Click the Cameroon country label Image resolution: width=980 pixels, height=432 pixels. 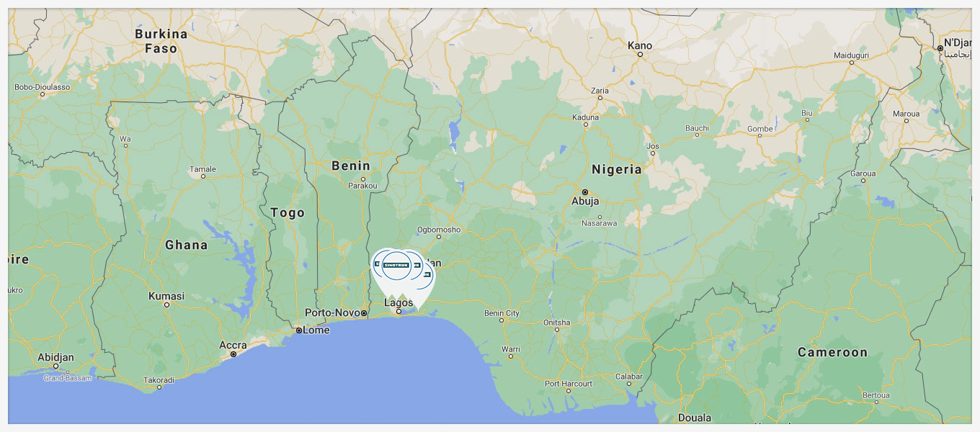click(832, 352)
